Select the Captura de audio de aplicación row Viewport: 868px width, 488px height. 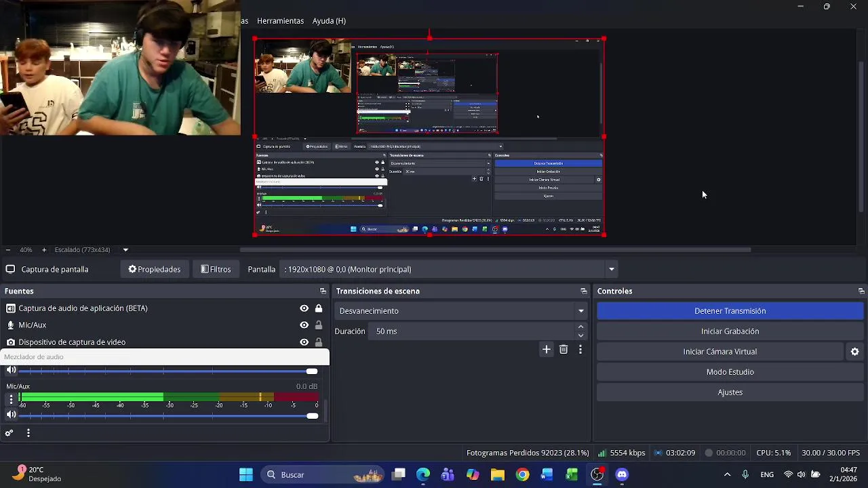pyautogui.click(x=165, y=308)
